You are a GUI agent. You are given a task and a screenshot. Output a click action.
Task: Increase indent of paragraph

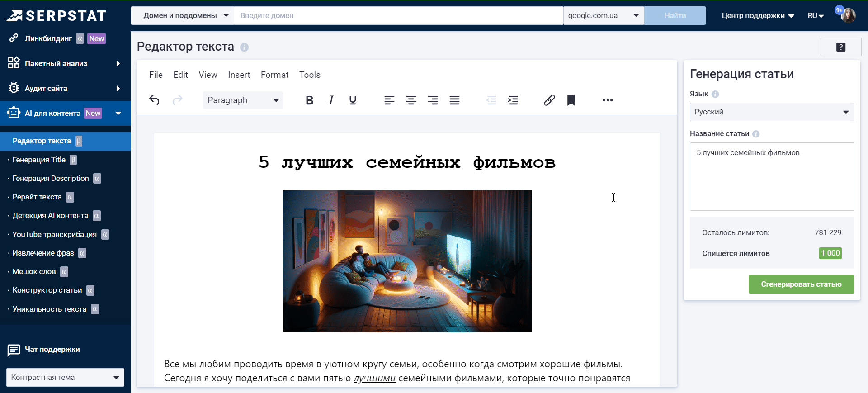coord(513,100)
